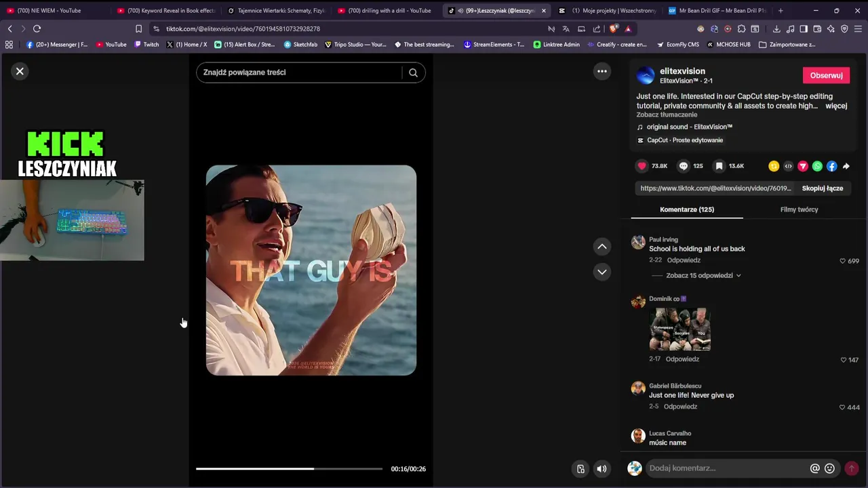
Task: Switch to Moje projekty browser tab
Action: (608, 10)
